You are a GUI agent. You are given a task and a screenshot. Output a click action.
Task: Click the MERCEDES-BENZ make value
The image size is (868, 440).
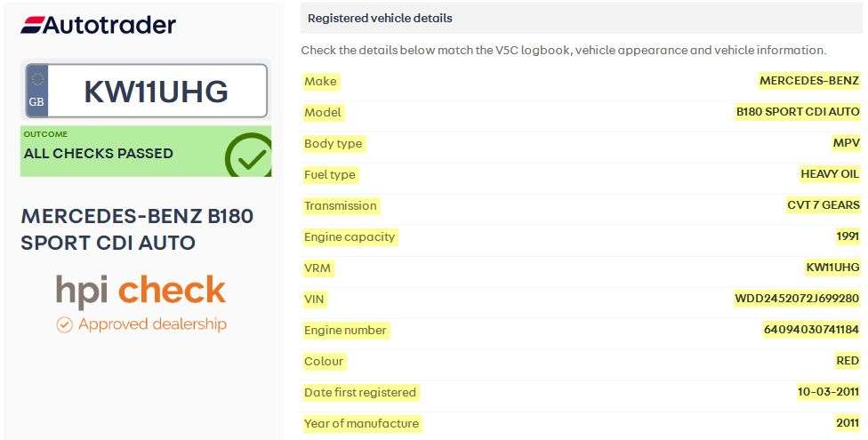[808, 81]
